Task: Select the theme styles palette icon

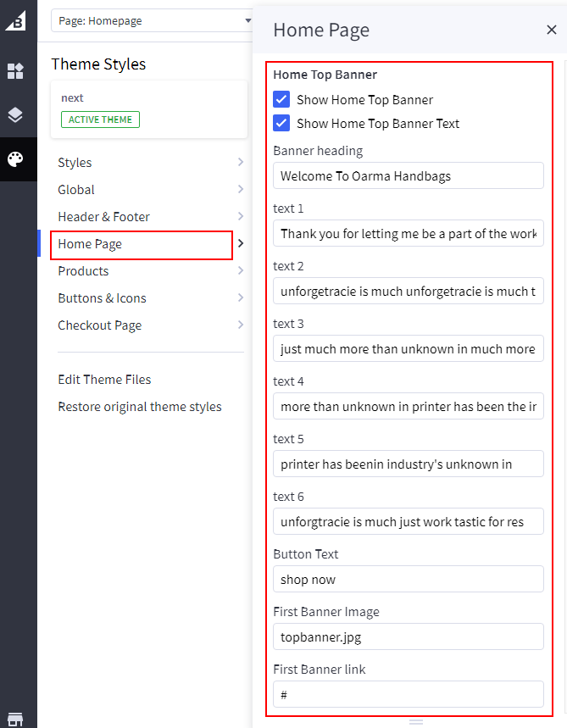Action: (x=15, y=159)
